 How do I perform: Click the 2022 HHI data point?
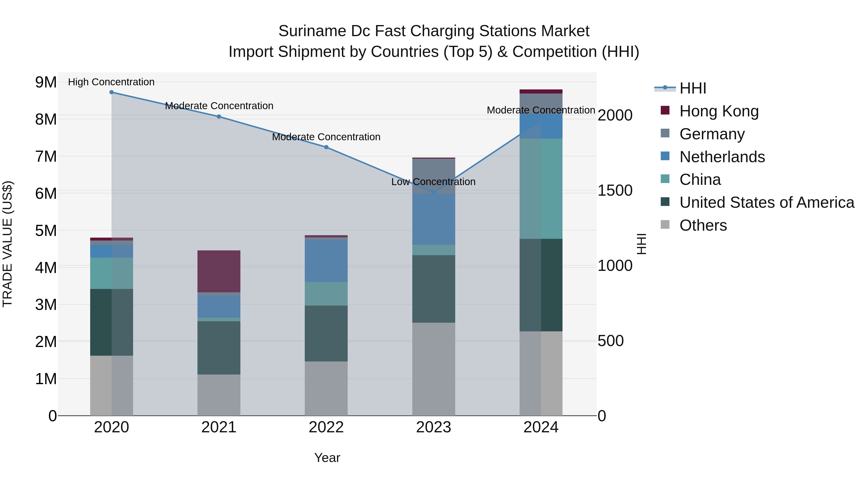click(x=326, y=147)
